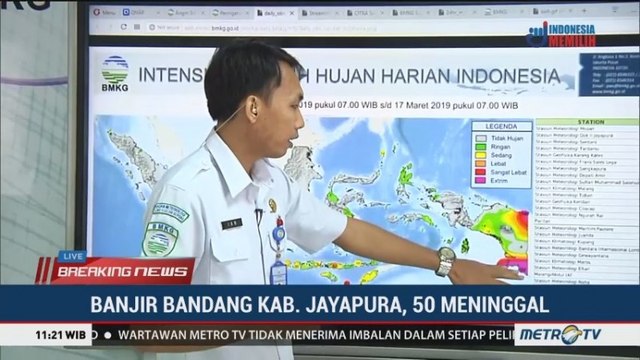This screenshot has height=360, width=640.
Task: Select the Stasiun Meteorologi Cilacap row
Action: (x=588, y=208)
